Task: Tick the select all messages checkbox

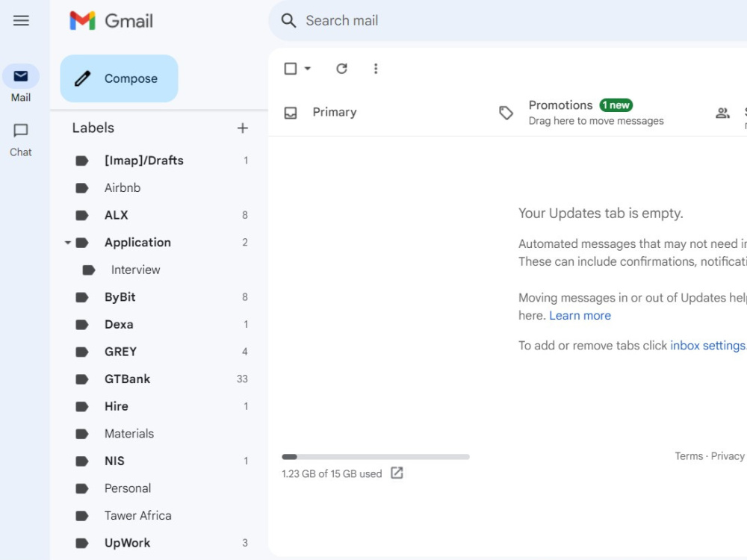Action: (x=290, y=69)
